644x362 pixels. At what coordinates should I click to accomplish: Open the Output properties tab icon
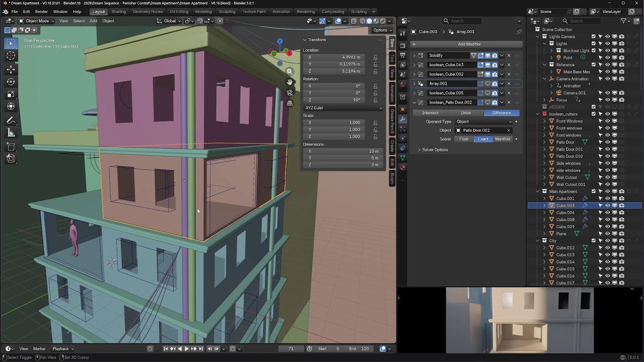[403, 55]
